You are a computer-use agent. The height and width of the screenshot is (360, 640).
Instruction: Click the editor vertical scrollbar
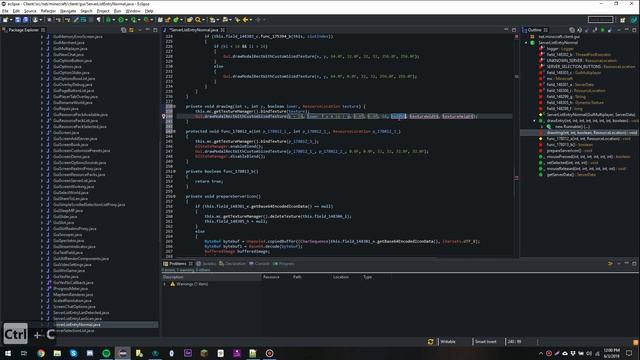pyautogui.click(x=517, y=145)
